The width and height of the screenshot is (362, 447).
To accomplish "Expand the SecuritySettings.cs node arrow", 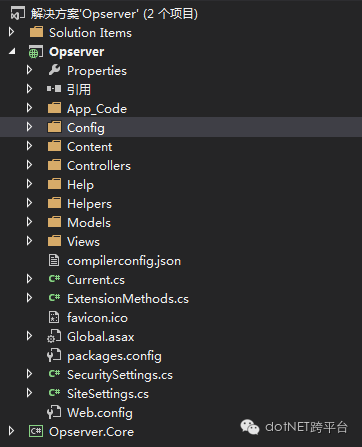I will pyautogui.click(x=30, y=374).
